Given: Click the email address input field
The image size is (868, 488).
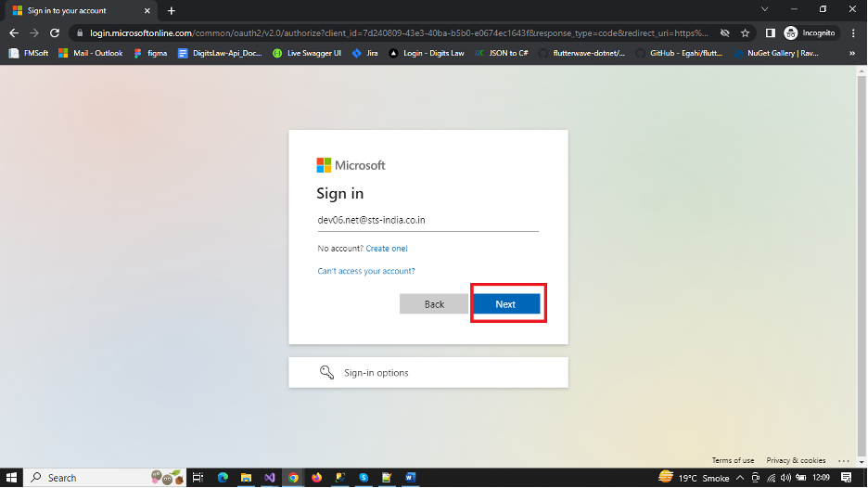Looking at the screenshot, I should [428, 221].
